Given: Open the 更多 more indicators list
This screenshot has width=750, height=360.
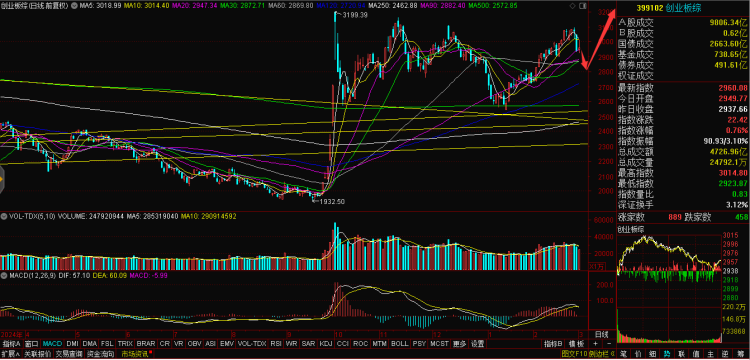Looking at the screenshot, I should tap(459, 344).
